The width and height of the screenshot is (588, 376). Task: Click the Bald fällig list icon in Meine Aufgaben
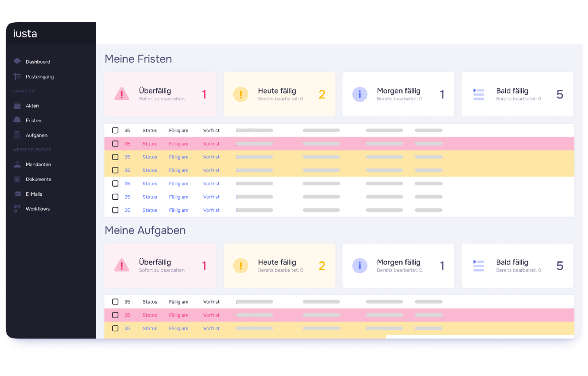[479, 266]
